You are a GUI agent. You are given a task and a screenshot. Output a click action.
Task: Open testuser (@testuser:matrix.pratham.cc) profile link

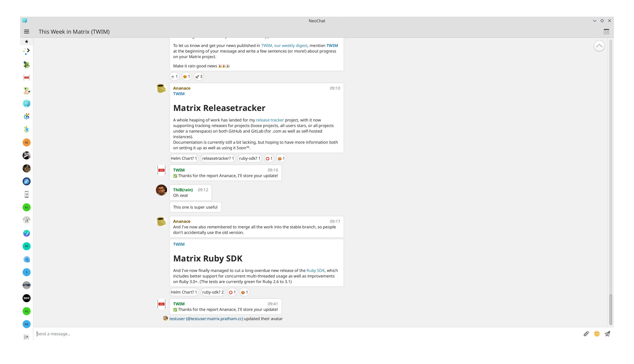click(206, 319)
